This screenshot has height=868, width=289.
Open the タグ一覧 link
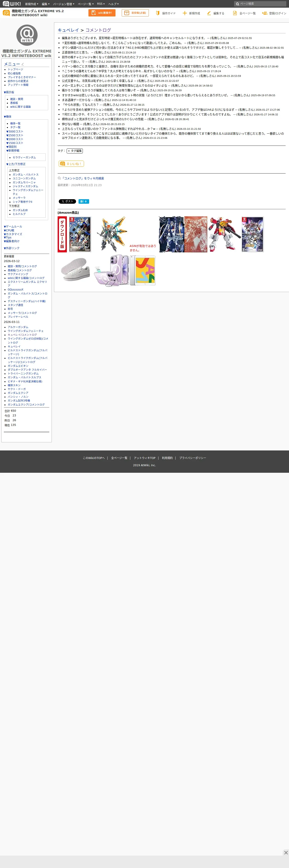click(15, 127)
